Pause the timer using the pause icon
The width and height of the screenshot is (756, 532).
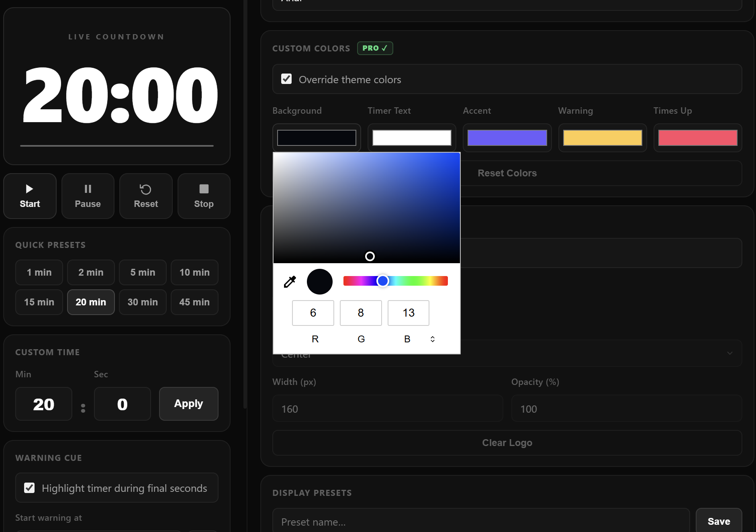(x=88, y=196)
